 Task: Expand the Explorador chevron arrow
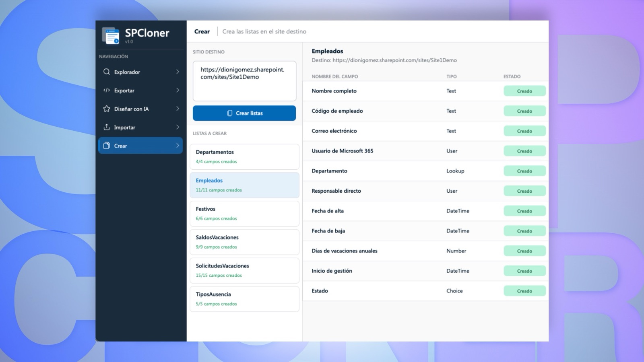click(178, 72)
